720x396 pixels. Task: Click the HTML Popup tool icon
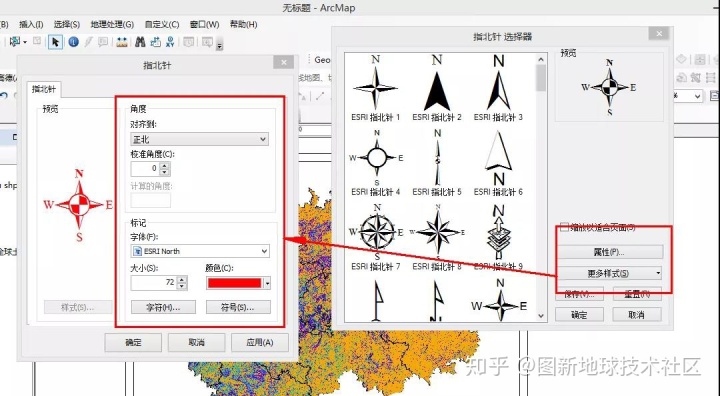[103, 42]
